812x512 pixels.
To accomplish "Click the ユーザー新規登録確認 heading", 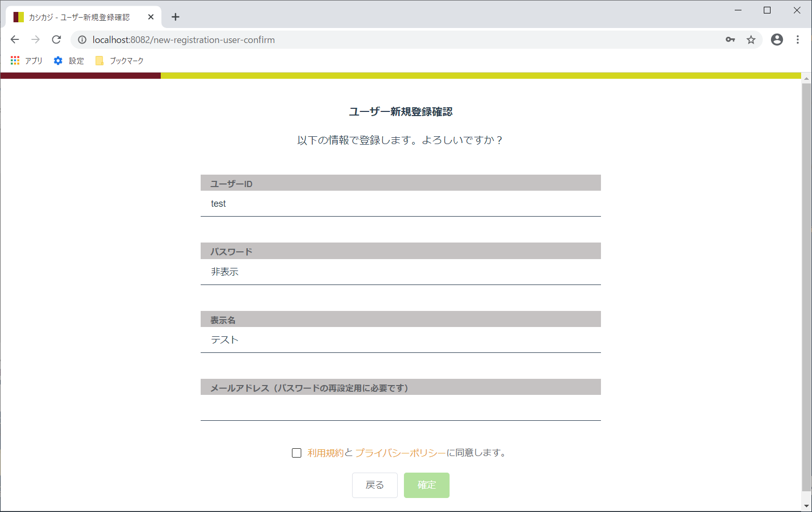I will point(401,112).
